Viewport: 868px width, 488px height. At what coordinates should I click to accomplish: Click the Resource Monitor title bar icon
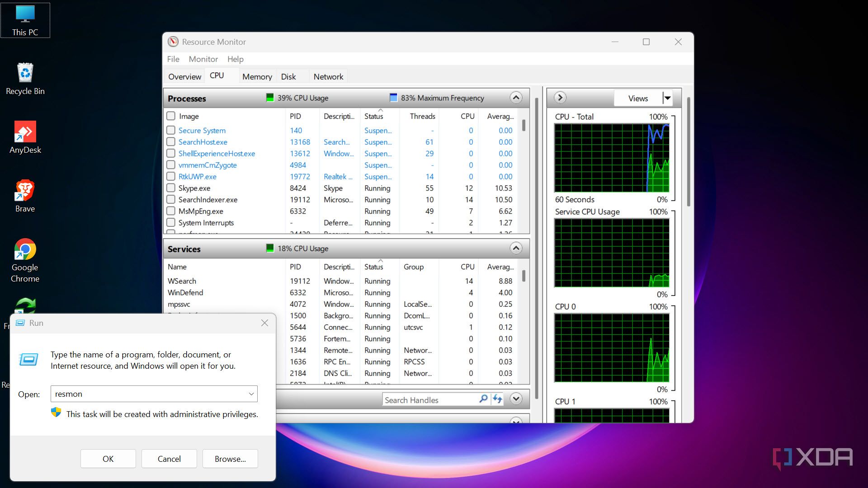point(173,42)
